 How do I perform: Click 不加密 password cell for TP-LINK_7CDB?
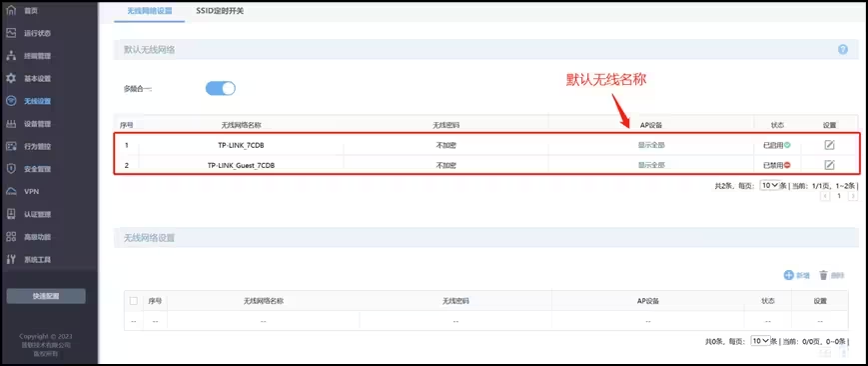point(445,145)
